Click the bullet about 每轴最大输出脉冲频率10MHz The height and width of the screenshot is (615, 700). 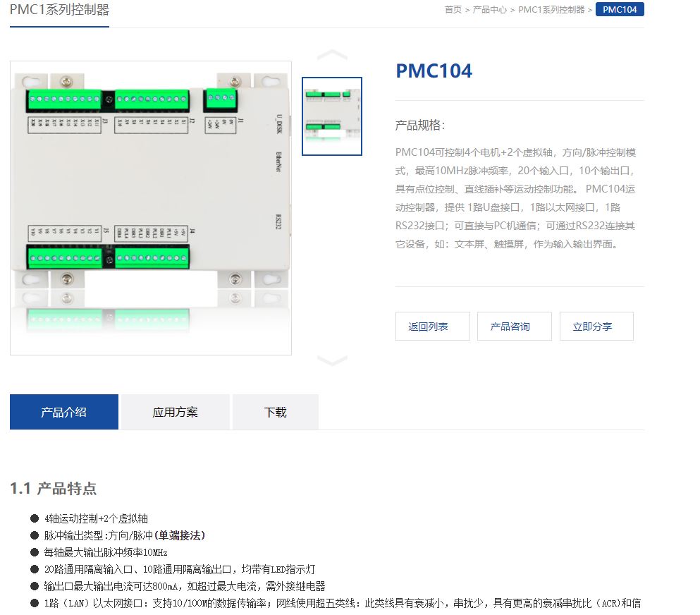[x=105, y=552]
